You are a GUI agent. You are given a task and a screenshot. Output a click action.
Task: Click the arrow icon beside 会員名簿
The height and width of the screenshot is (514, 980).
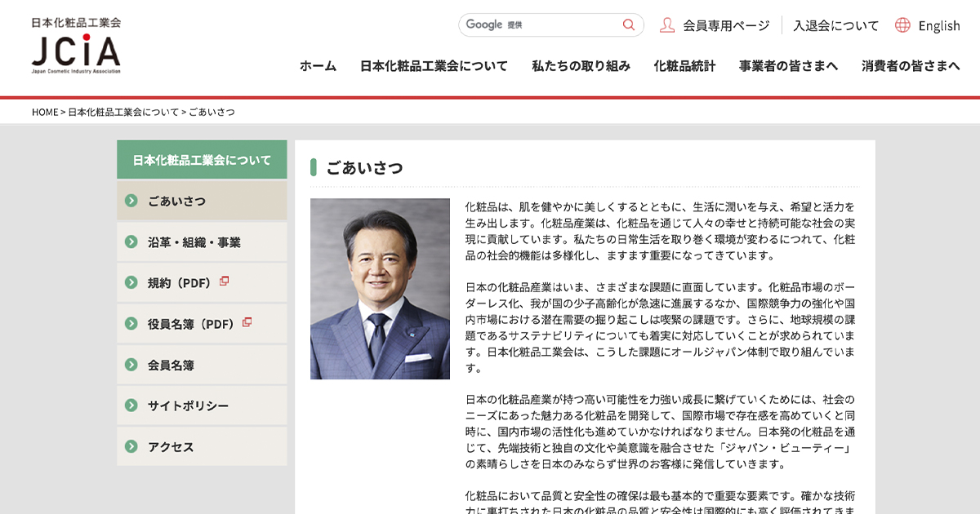[131, 365]
